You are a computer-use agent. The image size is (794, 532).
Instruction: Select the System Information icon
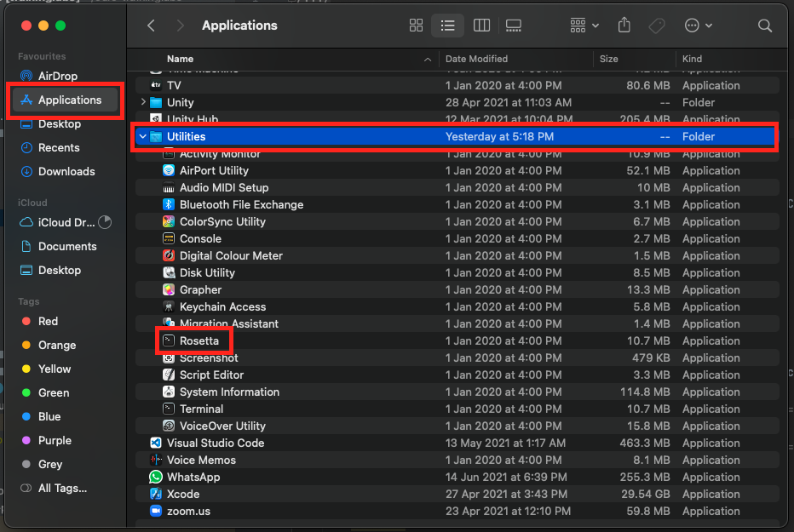point(169,392)
